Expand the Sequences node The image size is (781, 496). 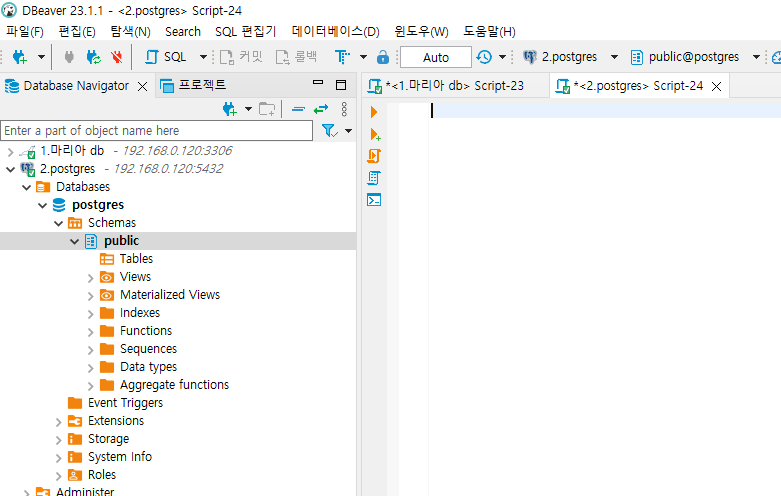(90, 350)
